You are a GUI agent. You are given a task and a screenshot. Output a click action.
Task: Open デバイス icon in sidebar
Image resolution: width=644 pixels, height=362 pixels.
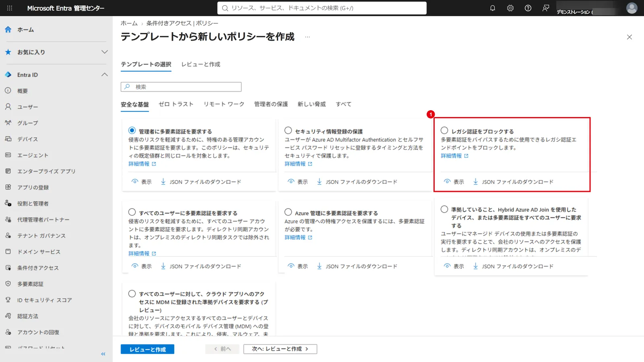click(8, 139)
